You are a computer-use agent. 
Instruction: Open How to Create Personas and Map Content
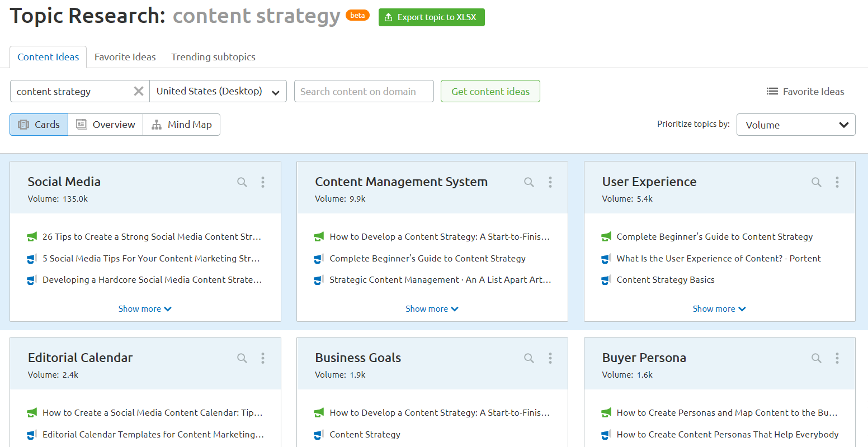[727, 413]
